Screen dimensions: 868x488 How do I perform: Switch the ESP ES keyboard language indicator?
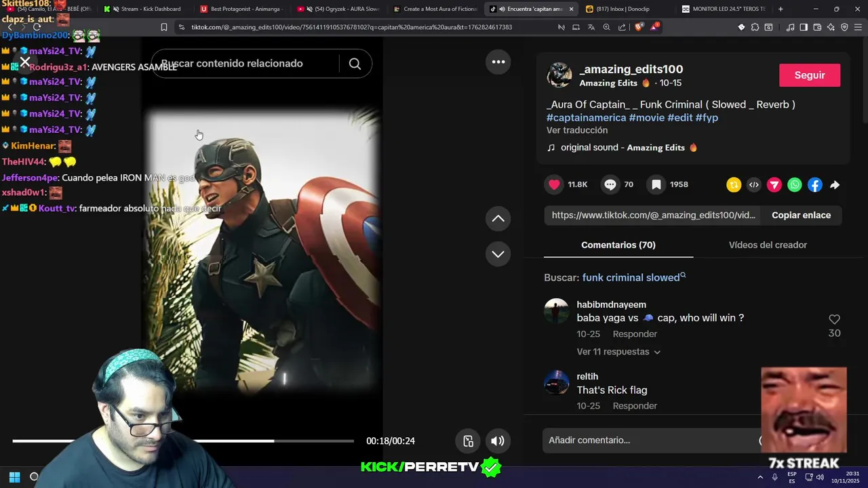pos(792,477)
